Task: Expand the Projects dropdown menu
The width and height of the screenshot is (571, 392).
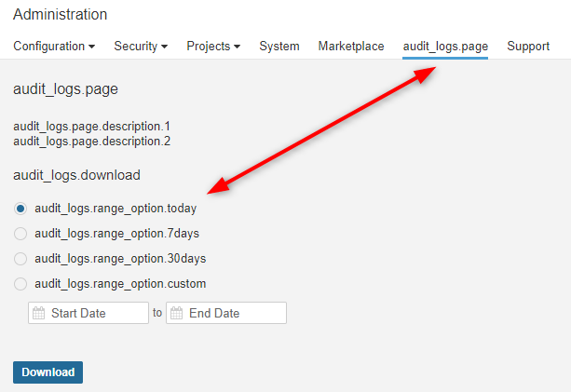Action: [213, 46]
